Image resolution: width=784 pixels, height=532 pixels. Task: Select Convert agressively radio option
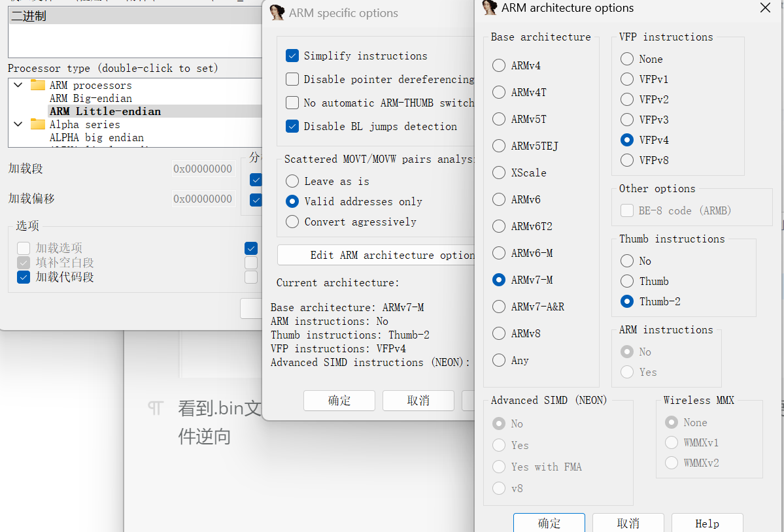click(x=292, y=222)
